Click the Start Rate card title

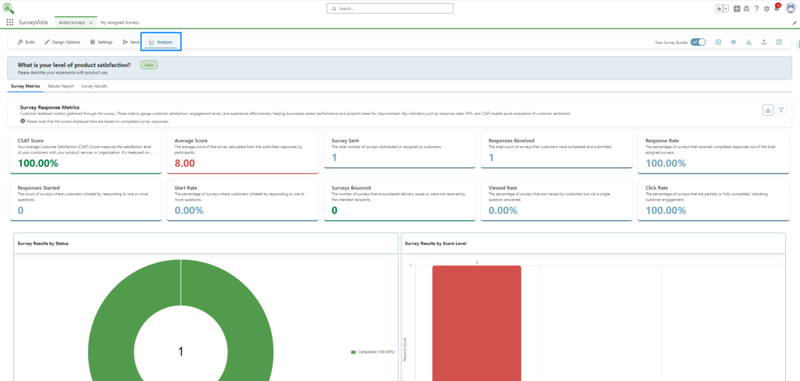click(x=185, y=188)
